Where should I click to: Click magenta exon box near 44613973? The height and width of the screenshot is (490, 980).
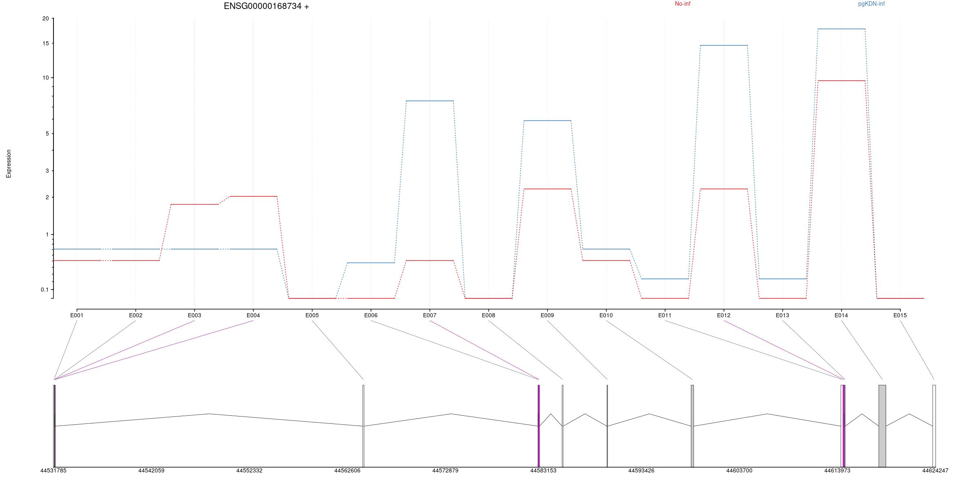pyautogui.click(x=844, y=426)
